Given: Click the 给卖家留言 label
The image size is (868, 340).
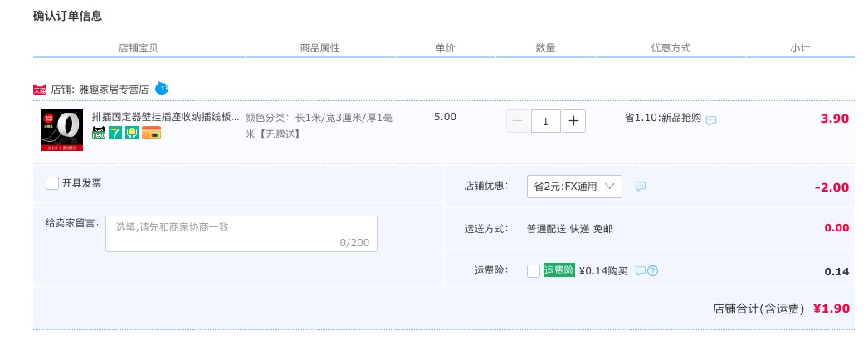Looking at the screenshot, I should pyautogui.click(x=72, y=223).
